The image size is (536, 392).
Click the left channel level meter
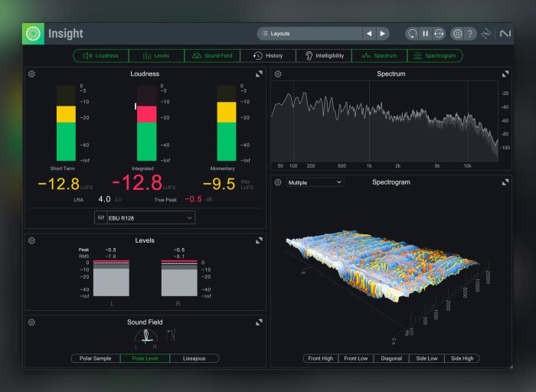(x=112, y=278)
